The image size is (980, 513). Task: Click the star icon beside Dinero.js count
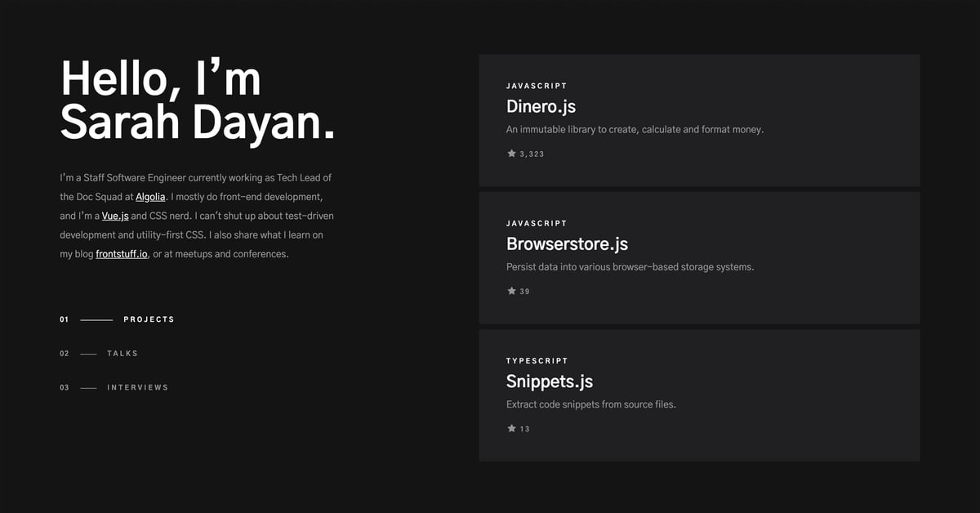tap(510, 153)
